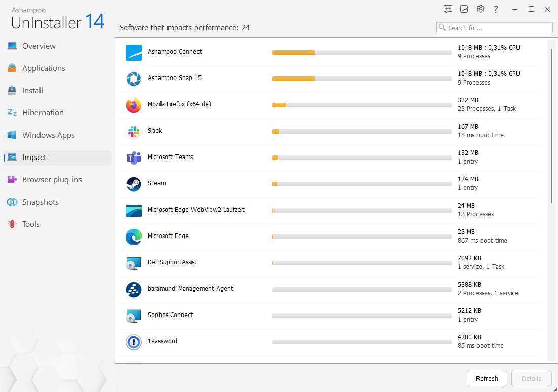Click the Details button
This screenshot has width=558, height=392.
[x=531, y=378]
